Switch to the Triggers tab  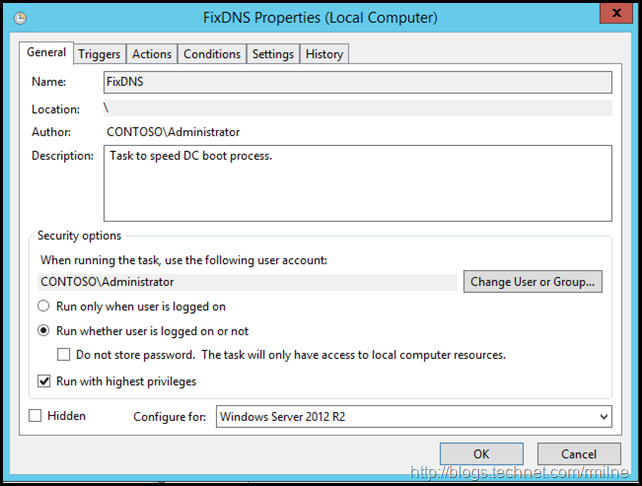[99, 54]
